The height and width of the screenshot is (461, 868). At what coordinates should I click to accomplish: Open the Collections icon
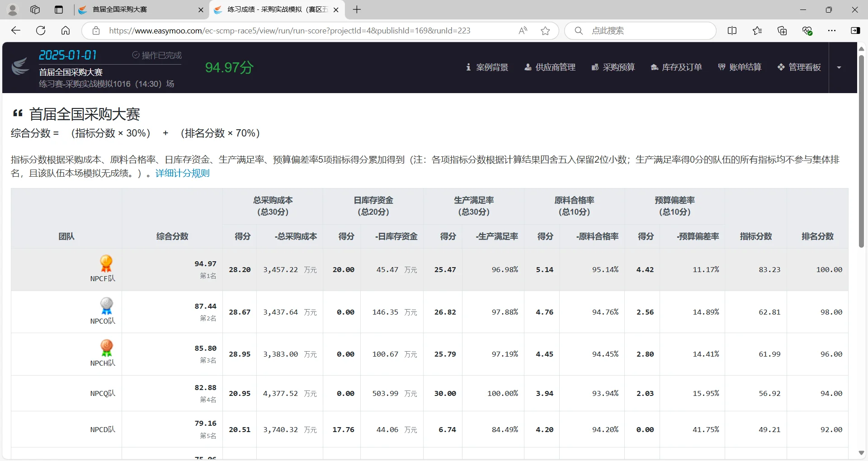[782, 31]
